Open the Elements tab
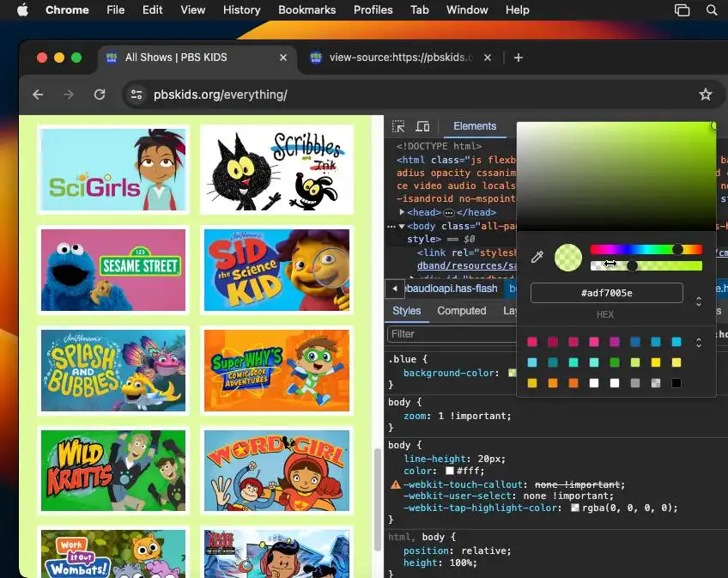The width and height of the screenshot is (728, 578). pyautogui.click(x=475, y=126)
